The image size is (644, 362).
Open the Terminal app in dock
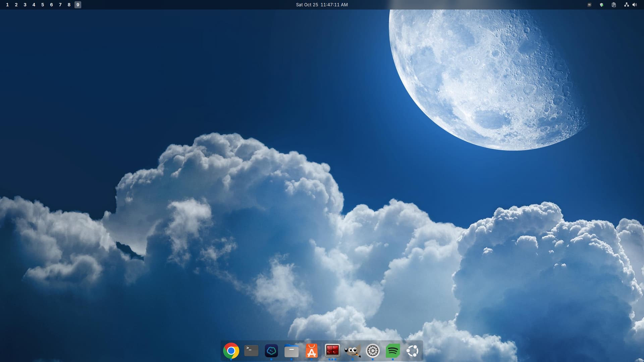(x=251, y=351)
